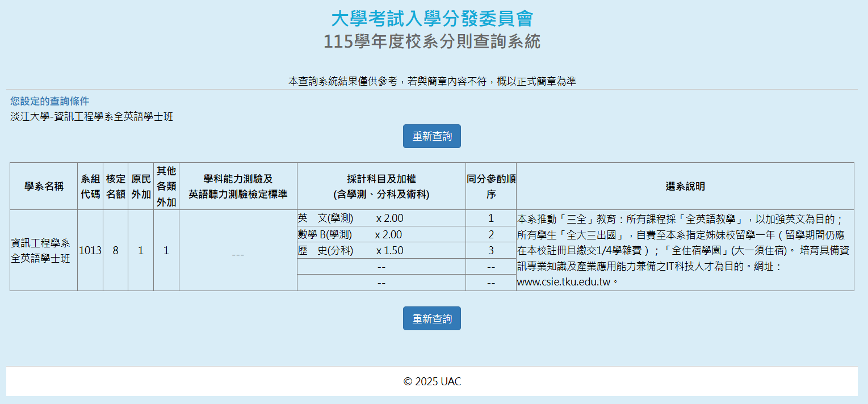This screenshot has width=868, height=404.
Task: Select the 115學年度校系分則查詢系統 subtitle
Action: click(x=431, y=41)
